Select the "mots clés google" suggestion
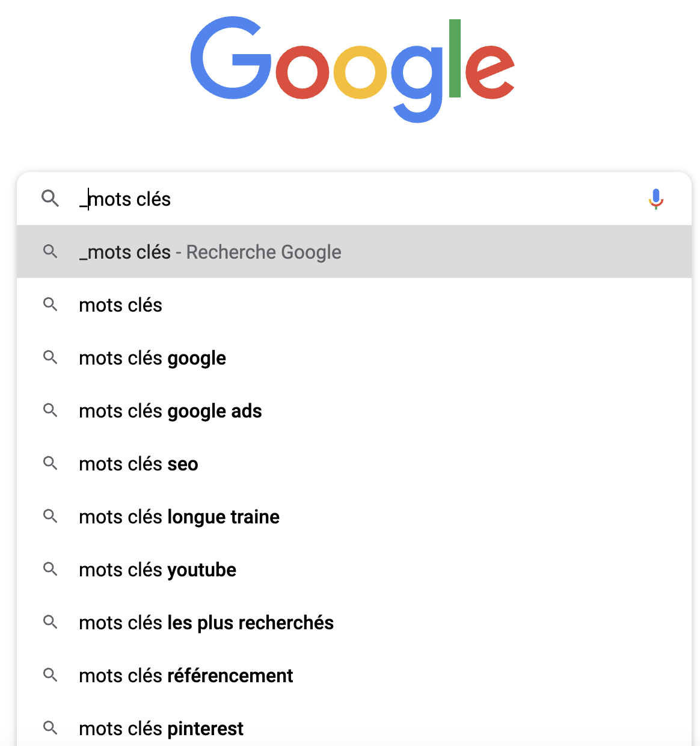700x746 pixels. point(153,358)
